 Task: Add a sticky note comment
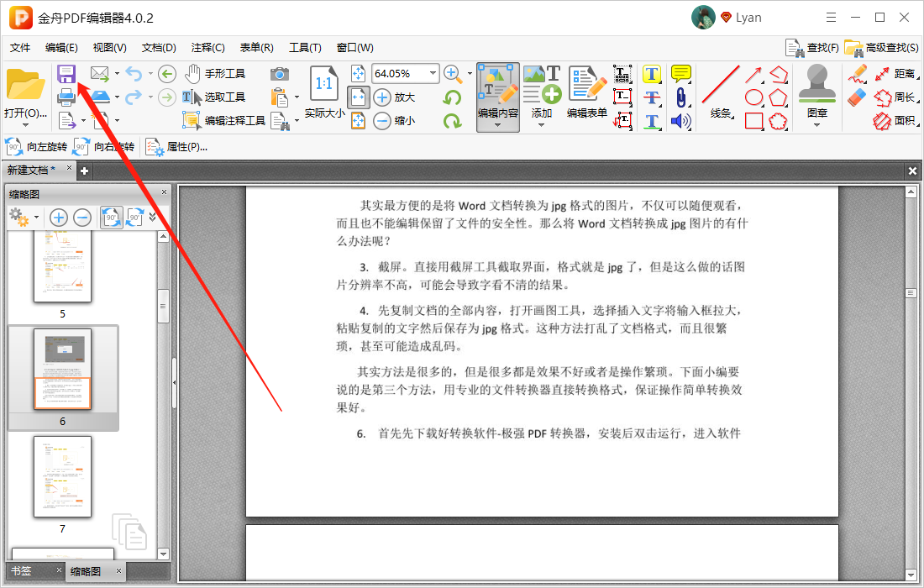click(681, 74)
